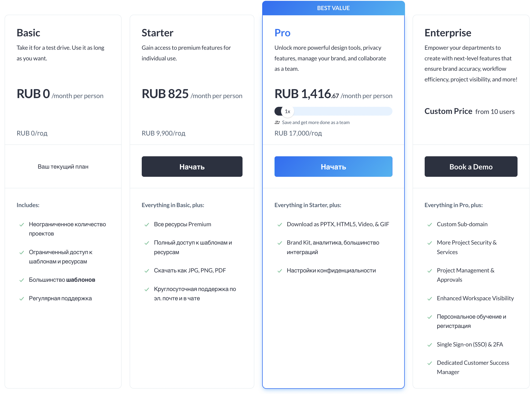This screenshot has width=532, height=394.
Task: Click the checkmark beside Enhanced Workspace Visibility
Action: click(x=430, y=299)
